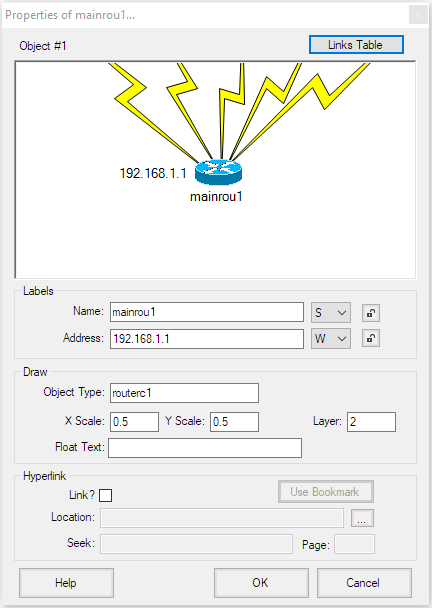This screenshot has height=608, width=432.
Task: Enable the Link? checkbox
Action: 105,495
